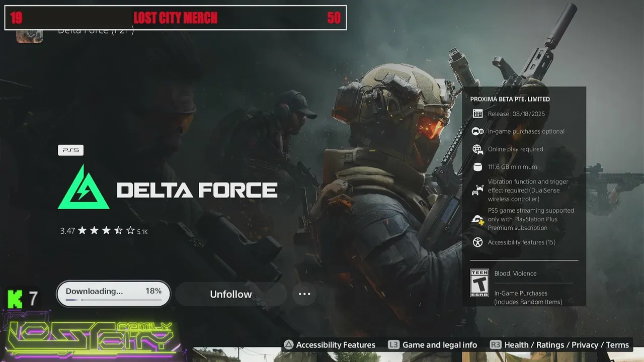Click the In-game purchases optional text

coord(526,131)
